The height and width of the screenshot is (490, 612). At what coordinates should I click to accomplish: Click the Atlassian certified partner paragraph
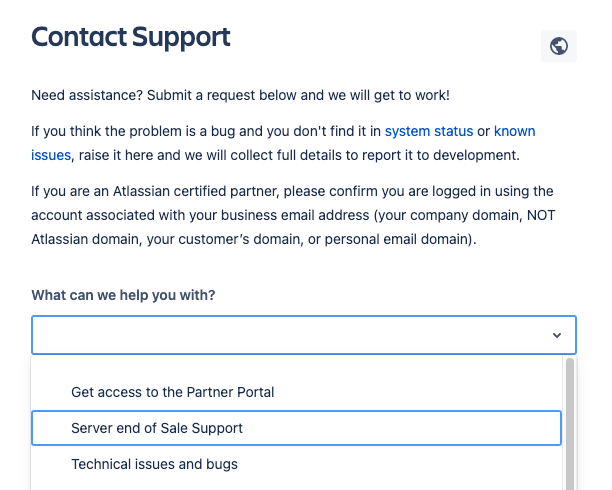pos(293,215)
